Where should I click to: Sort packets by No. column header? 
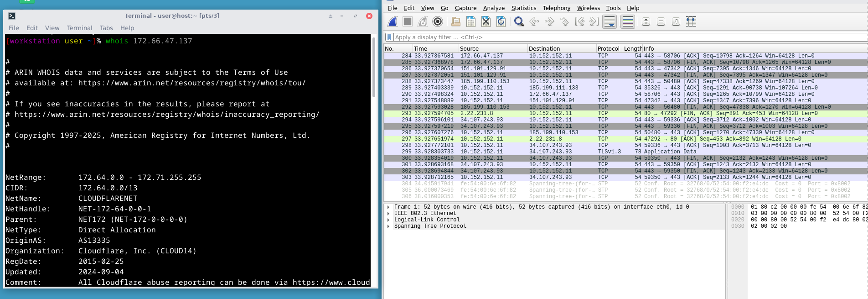point(398,48)
